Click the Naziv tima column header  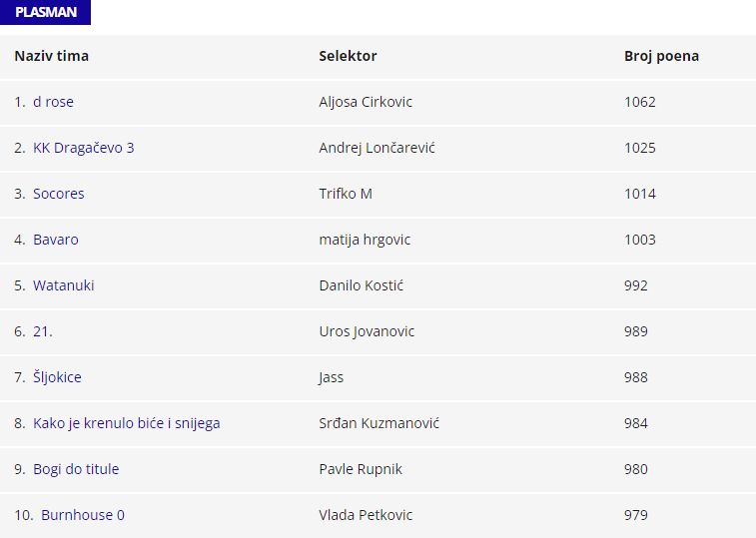(x=51, y=56)
